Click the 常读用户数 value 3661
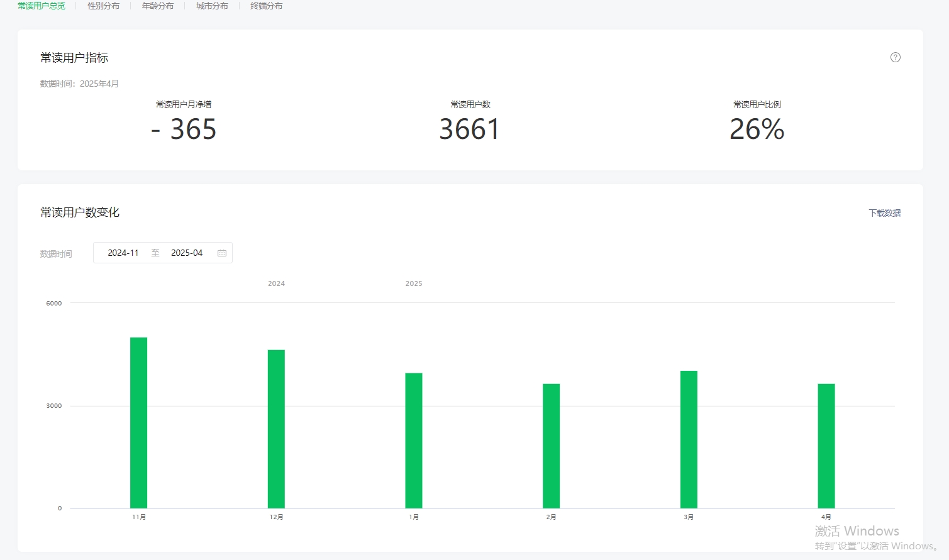949x560 pixels. tap(470, 129)
